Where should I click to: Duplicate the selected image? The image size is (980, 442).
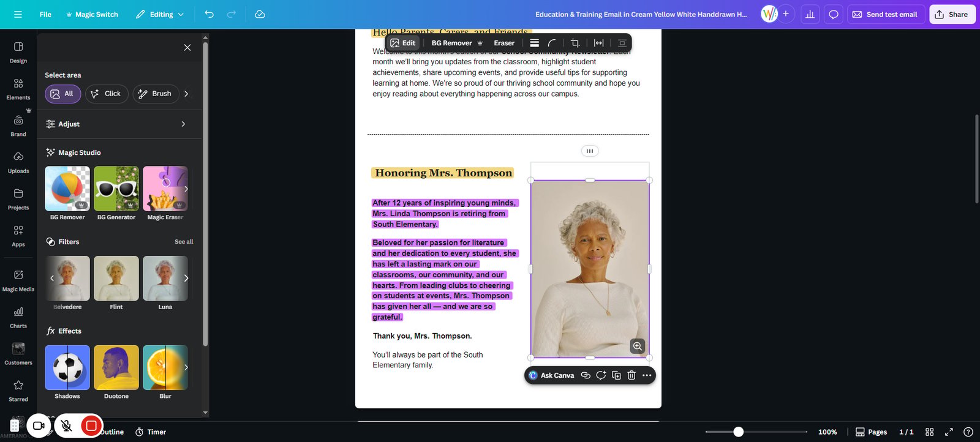(616, 375)
